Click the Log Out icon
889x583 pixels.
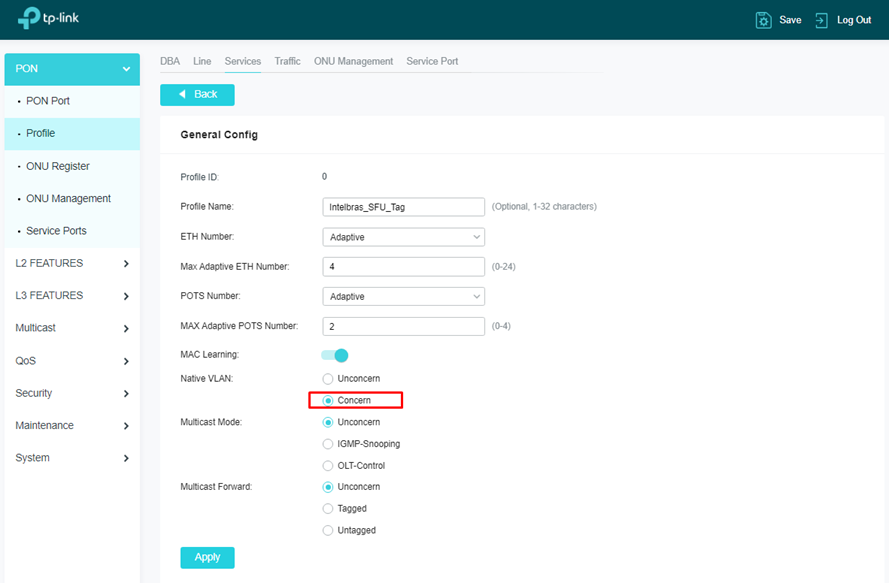click(822, 20)
